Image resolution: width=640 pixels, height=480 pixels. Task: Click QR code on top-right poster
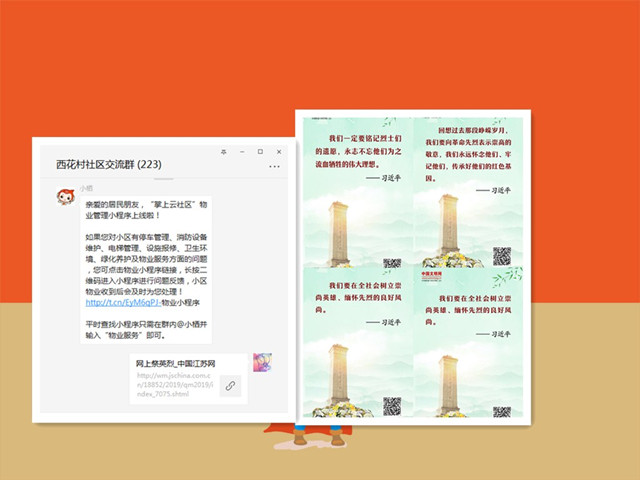pyautogui.click(x=501, y=256)
